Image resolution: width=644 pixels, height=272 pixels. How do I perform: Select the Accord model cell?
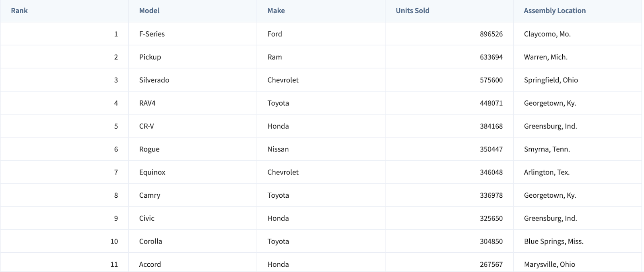pyautogui.click(x=150, y=264)
